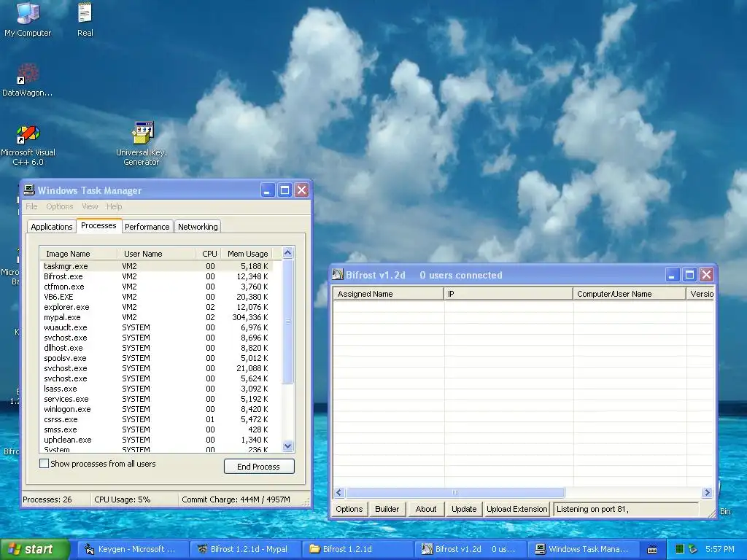Select the Bifrost.exe process row

coord(156,276)
